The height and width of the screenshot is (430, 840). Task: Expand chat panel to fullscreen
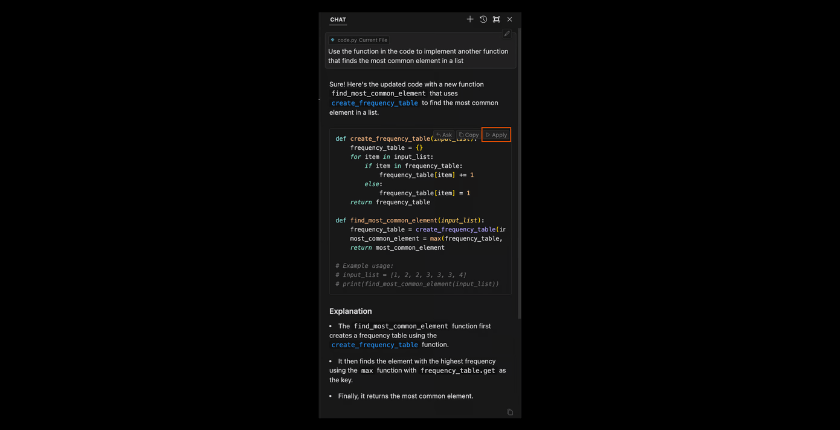(x=496, y=19)
